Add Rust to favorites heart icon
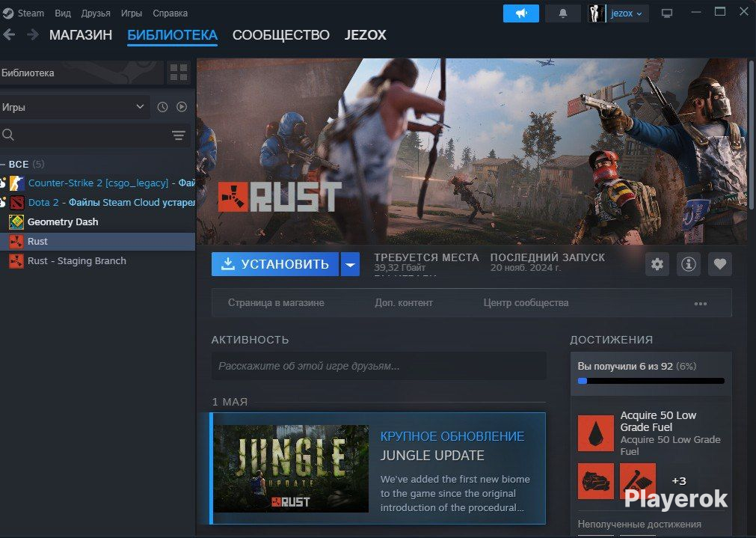756x538 pixels. point(720,264)
